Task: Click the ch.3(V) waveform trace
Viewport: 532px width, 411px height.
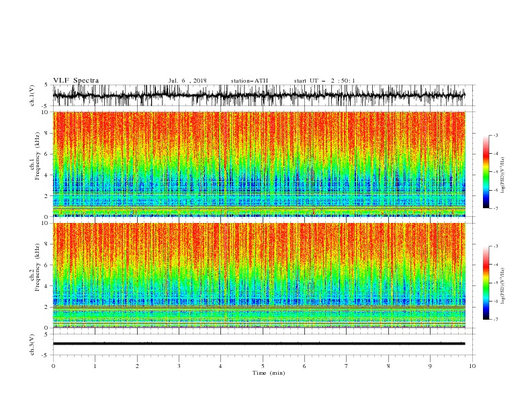Action: 259,344
